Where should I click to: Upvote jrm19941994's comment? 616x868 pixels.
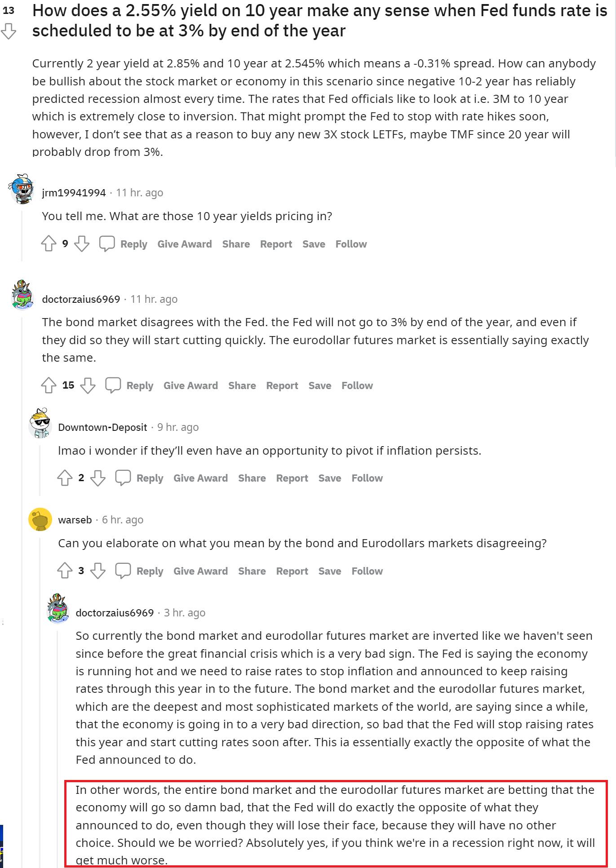[x=49, y=244]
